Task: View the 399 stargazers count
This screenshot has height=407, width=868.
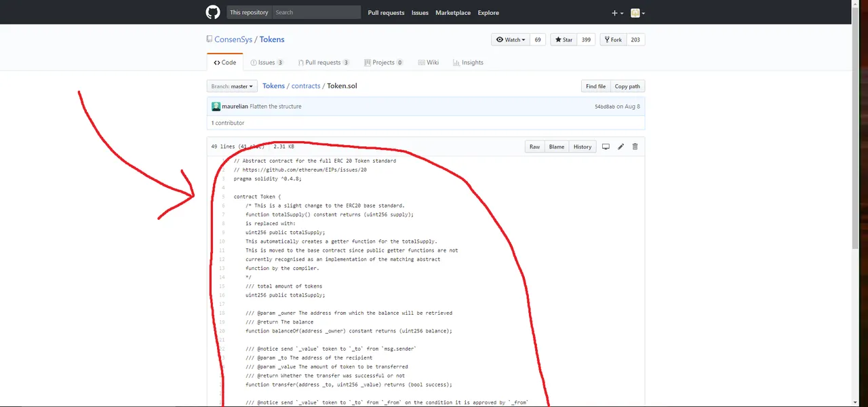Action: [x=586, y=39]
